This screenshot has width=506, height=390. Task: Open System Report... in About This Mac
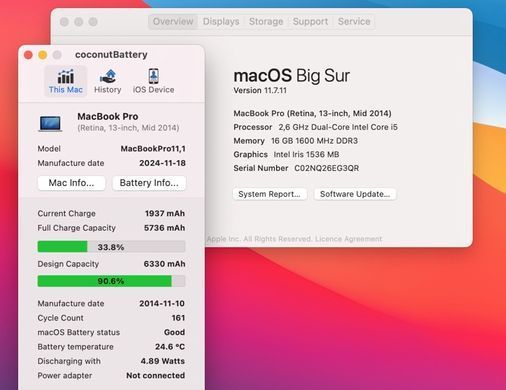[269, 194]
